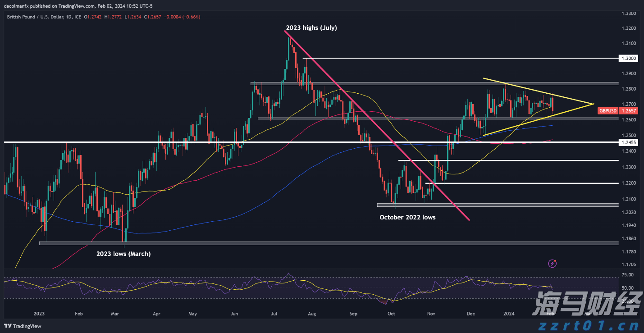Click the yellow triangle pattern apex

click(593, 104)
